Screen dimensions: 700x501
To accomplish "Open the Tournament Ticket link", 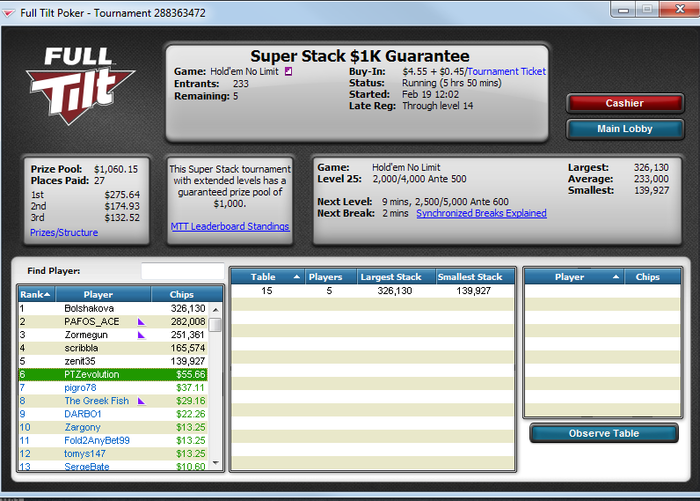I will pos(507,71).
